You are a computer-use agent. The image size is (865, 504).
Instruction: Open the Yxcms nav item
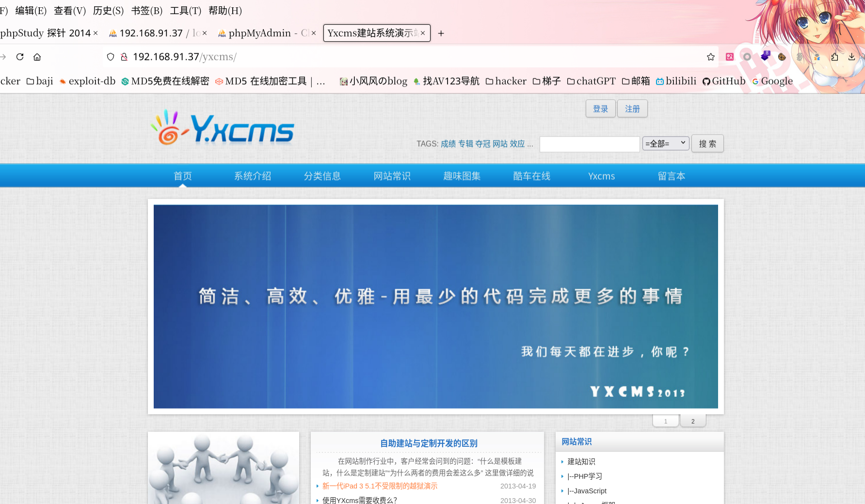pyautogui.click(x=602, y=176)
